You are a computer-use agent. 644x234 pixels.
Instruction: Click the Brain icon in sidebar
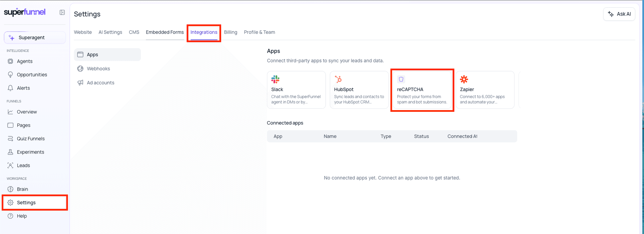(x=10, y=189)
